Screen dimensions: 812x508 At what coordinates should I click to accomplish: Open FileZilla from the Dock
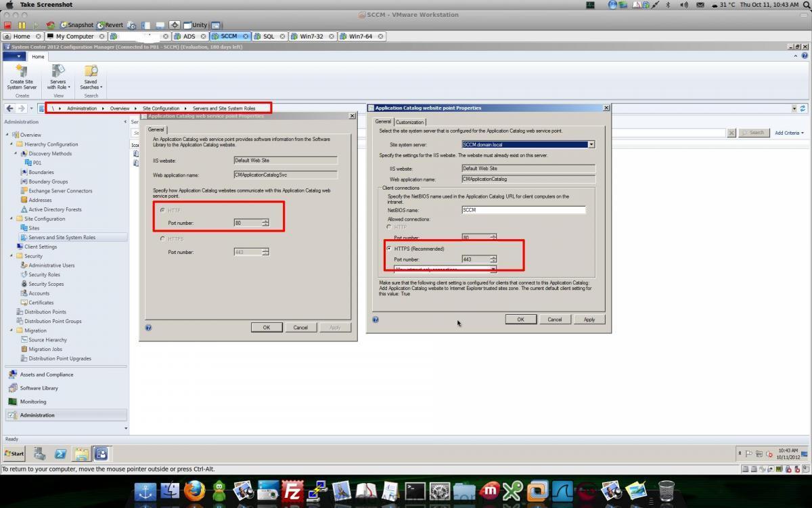[x=292, y=490]
